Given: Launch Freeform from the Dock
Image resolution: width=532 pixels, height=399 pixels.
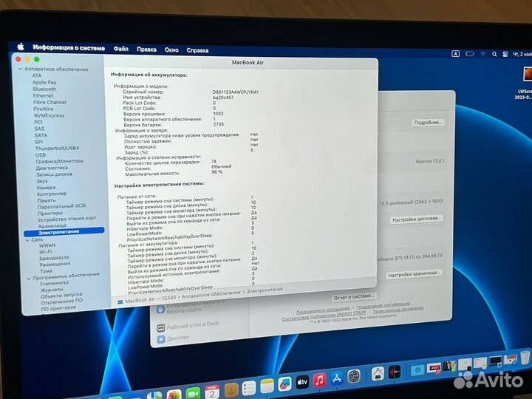Looking at the screenshot, I should point(284,384).
